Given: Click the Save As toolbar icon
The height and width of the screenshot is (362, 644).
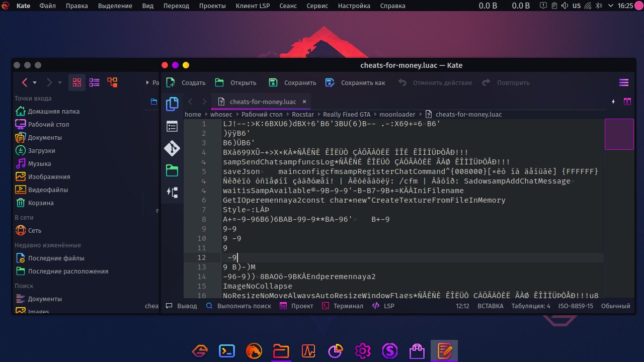Looking at the screenshot, I should pyautogui.click(x=330, y=82).
